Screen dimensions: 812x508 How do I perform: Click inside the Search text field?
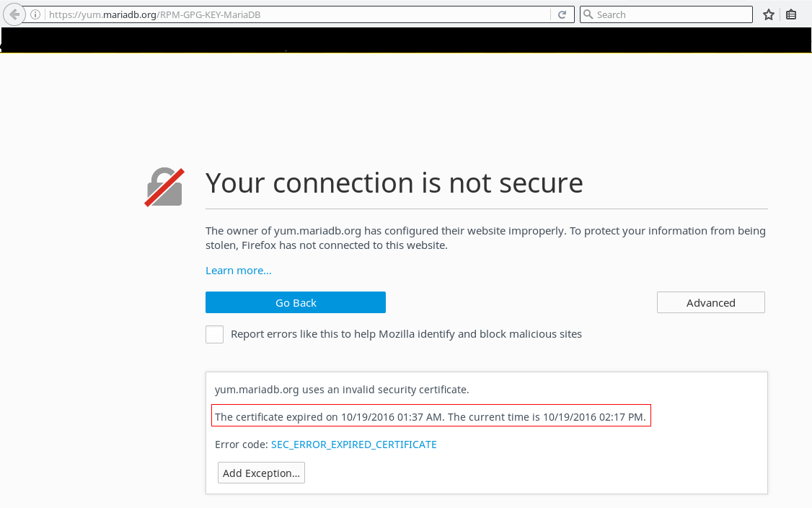point(671,14)
